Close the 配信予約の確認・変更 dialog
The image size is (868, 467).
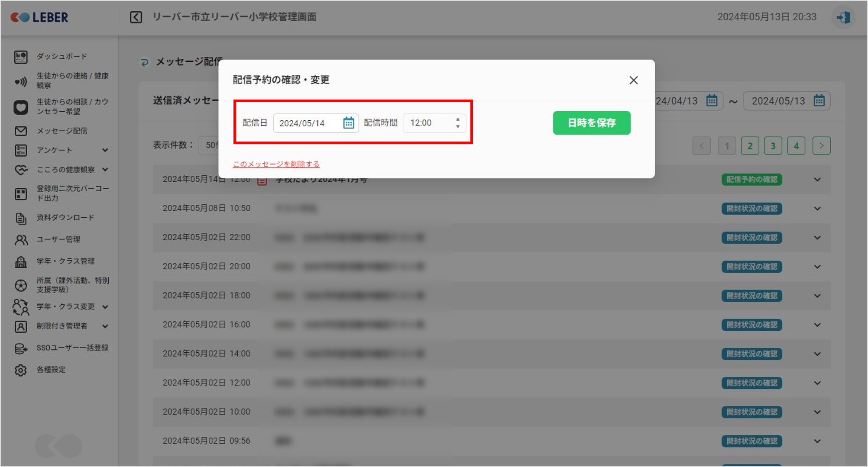tap(633, 80)
